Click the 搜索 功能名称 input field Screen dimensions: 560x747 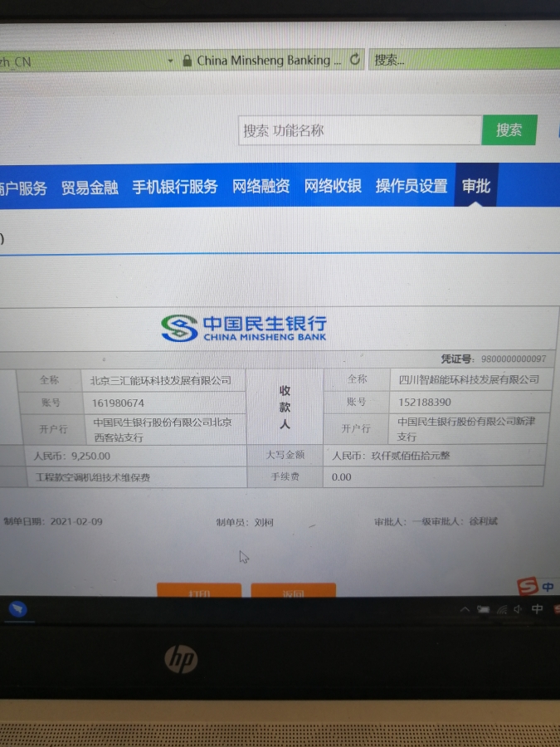[x=360, y=130]
